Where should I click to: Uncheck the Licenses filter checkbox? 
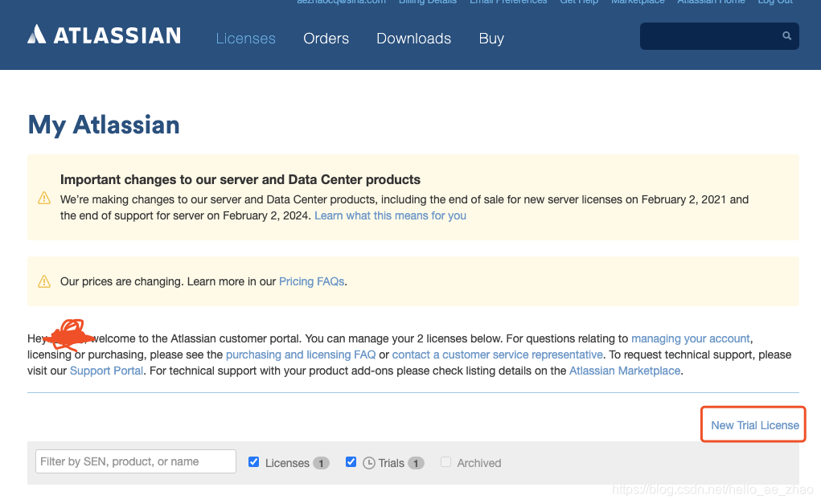[x=254, y=461]
